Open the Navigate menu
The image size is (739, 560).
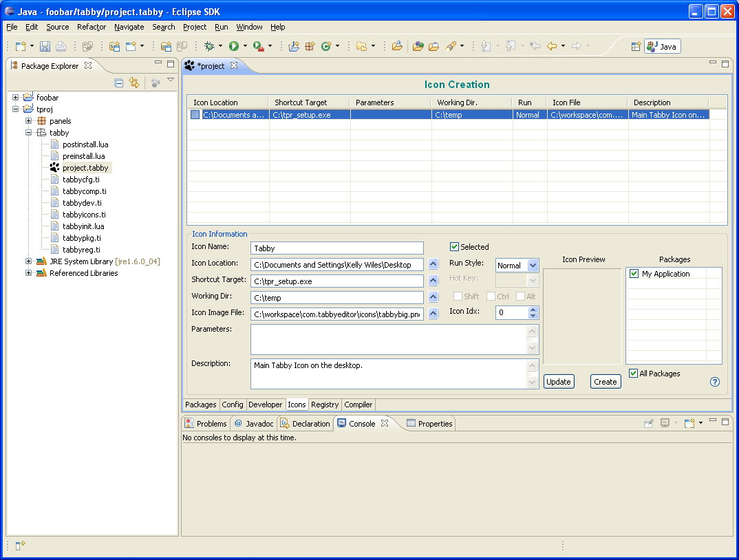129,27
